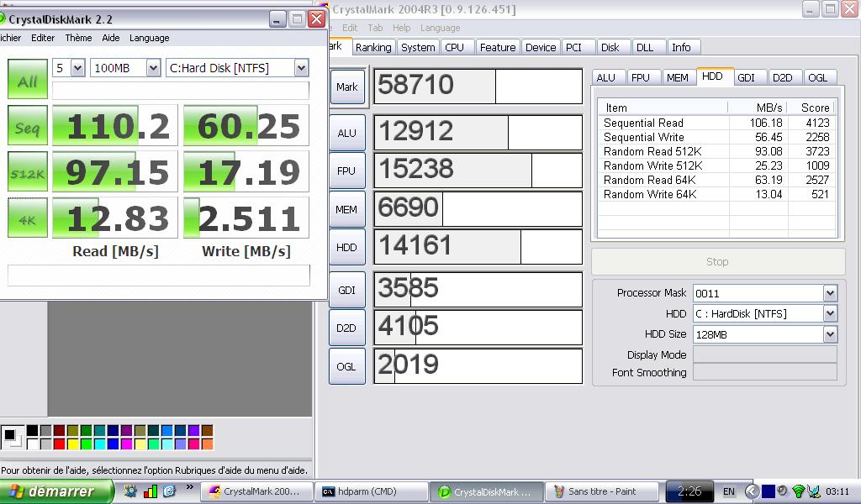The width and height of the screenshot is (861, 504).
Task: Start the 512K benchmark test
Action: [28, 171]
